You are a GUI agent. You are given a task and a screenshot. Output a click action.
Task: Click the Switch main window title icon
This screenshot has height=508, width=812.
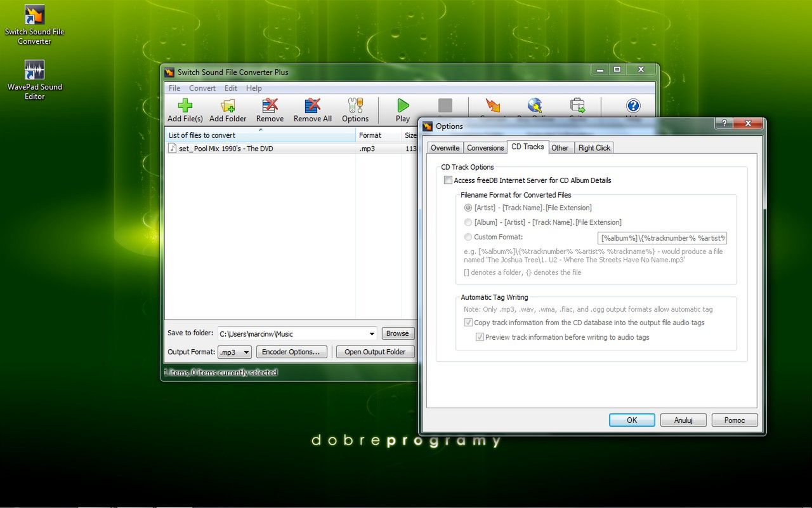click(169, 72)
